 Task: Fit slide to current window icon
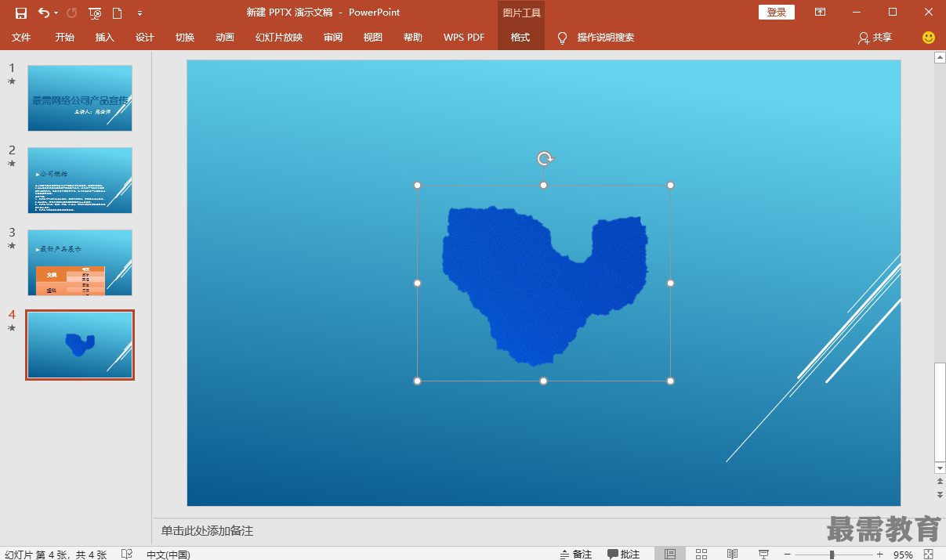[x=930, y=554]
